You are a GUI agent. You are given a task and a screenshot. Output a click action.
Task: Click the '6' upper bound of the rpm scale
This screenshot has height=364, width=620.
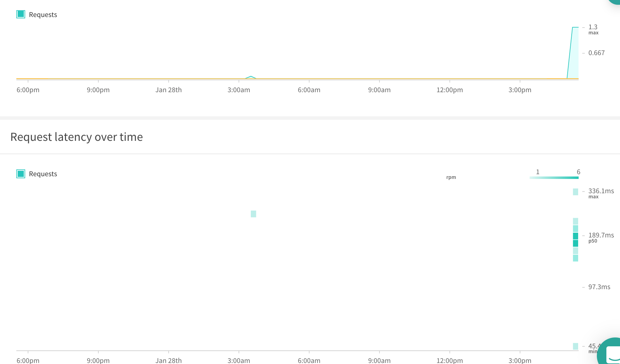[578, 172]
